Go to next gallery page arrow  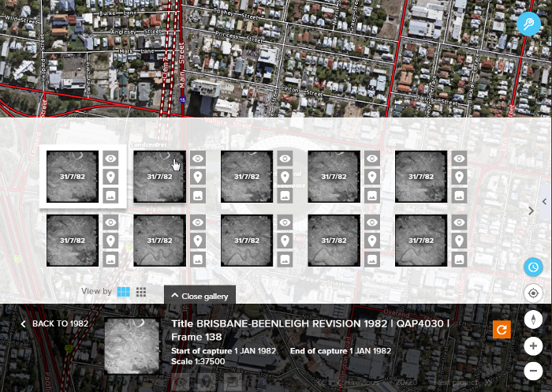pos(531,211)
